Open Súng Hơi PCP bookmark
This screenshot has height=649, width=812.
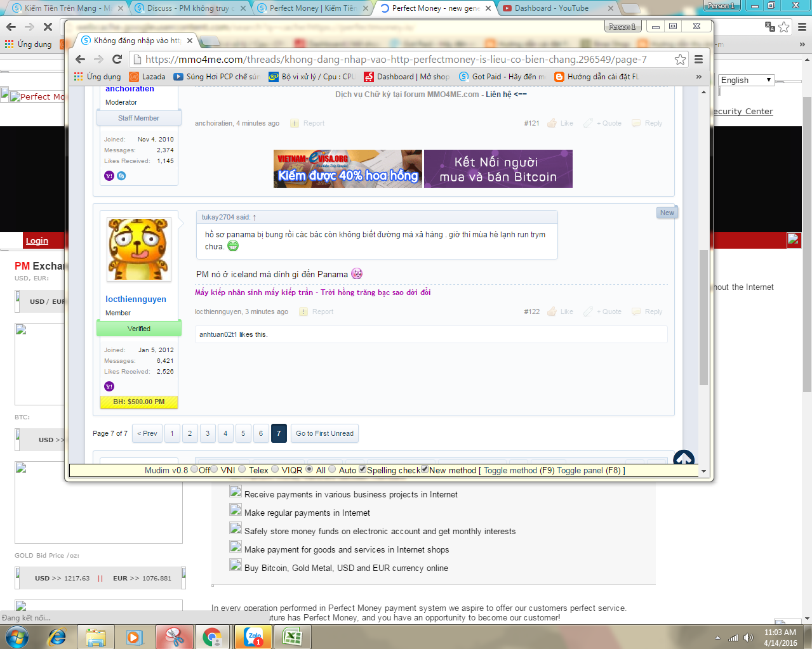pos(216,76)
